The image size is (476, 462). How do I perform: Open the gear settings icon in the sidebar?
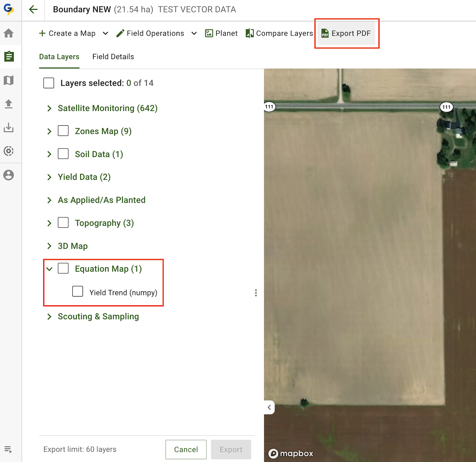pos(9,151)
